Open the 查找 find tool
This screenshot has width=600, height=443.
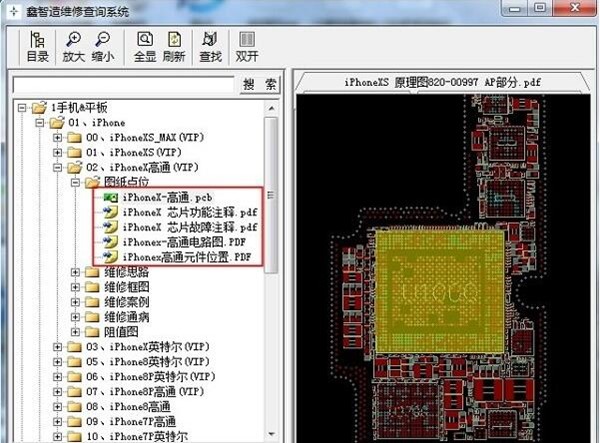pos(211,47)
